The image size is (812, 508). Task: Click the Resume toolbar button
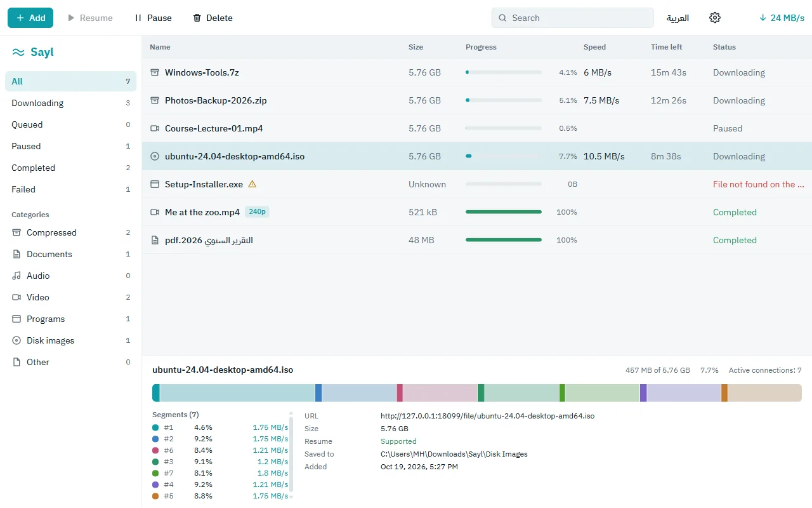tap(89, 18)
